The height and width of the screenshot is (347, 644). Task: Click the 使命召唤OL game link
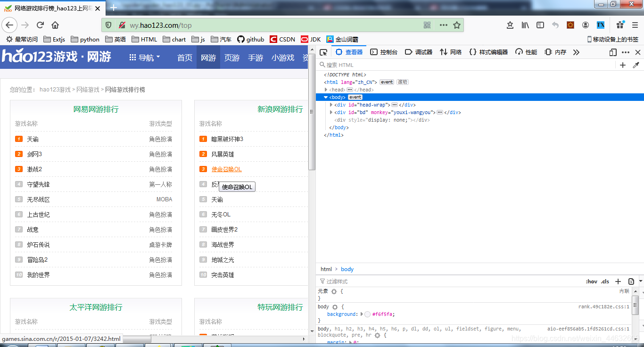tap(226, 169)
